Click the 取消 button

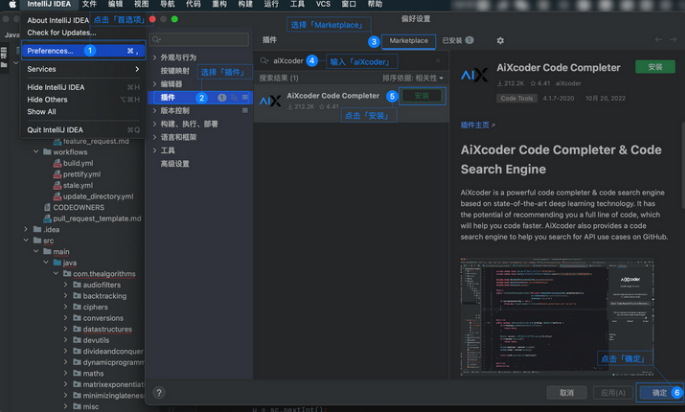[567, 393]
